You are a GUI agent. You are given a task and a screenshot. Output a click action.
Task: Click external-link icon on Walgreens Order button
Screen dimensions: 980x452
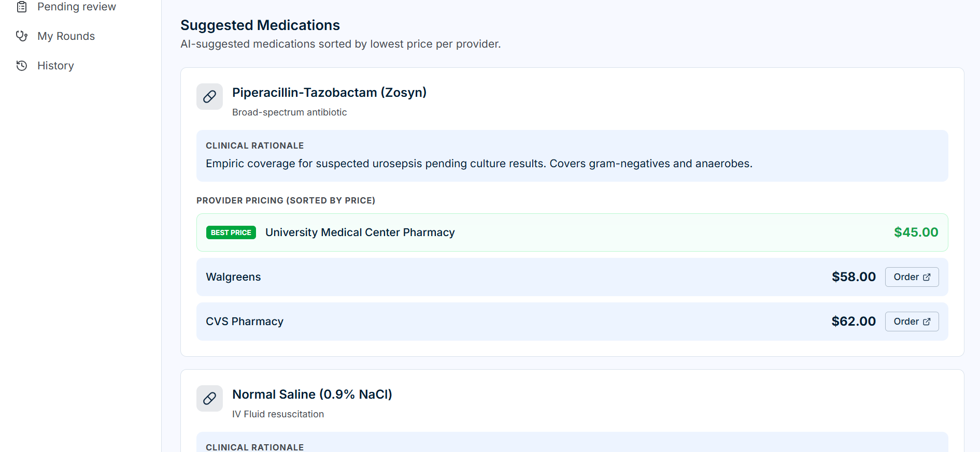(927, 277)
